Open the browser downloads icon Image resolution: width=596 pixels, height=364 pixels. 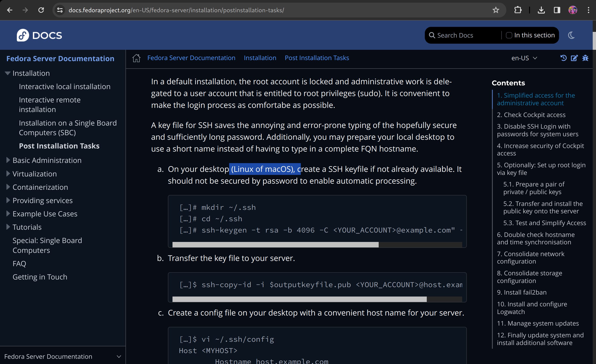(541, 10)
